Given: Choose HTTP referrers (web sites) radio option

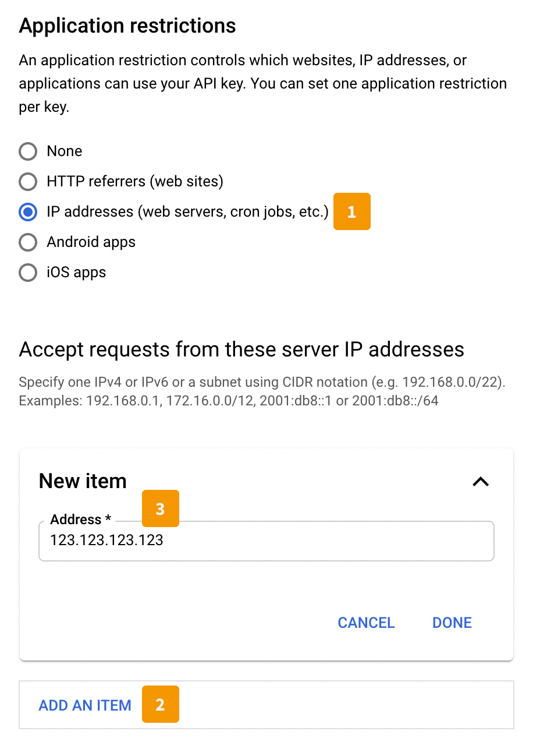Looking at the screenshot, I should coord(28,182).
